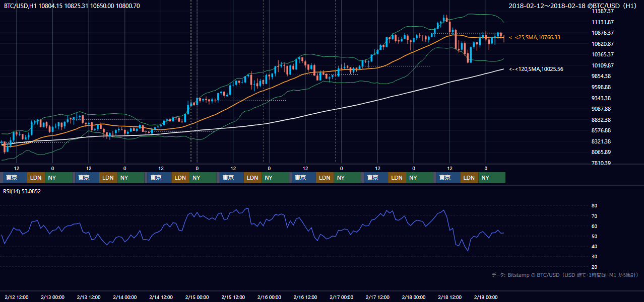Click the 10109.87 price axis label
Image resolution: width=644 pixels, height=302 pixels.
(x=603, y=65)
